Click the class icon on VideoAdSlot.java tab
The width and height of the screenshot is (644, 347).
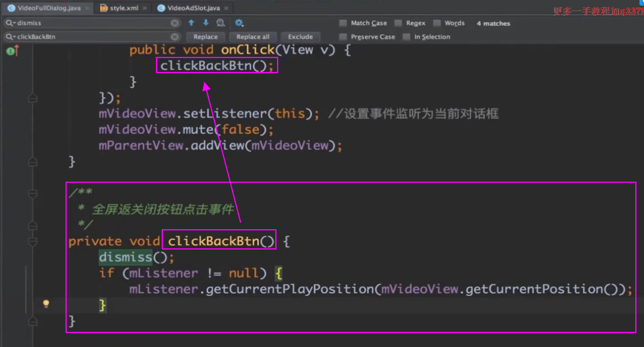click(x=161, y=8)
